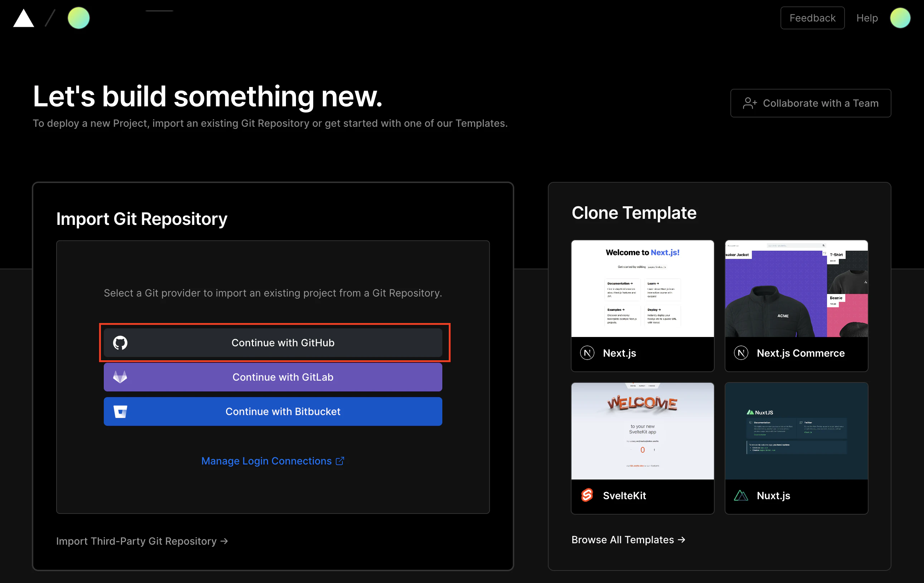
Task: Click the SvelteKit logo icon
Action: click(587, 495)
